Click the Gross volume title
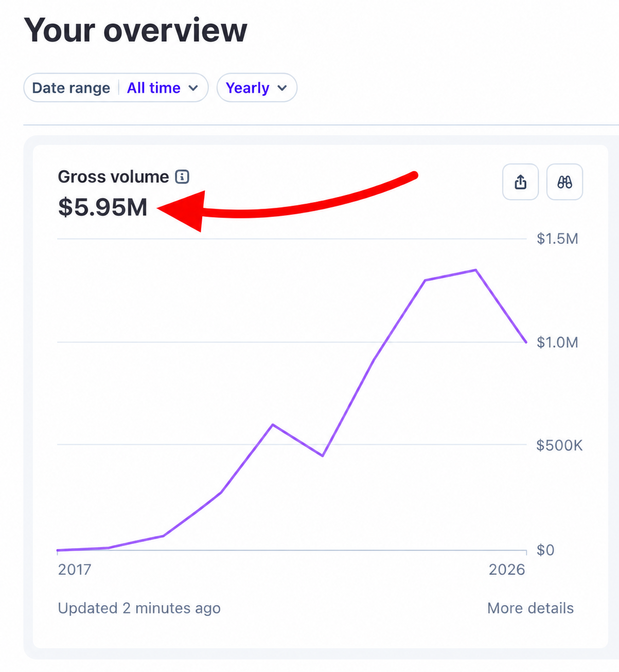Image resolution: width=619 pixels, height=672 pixels. 113,177
